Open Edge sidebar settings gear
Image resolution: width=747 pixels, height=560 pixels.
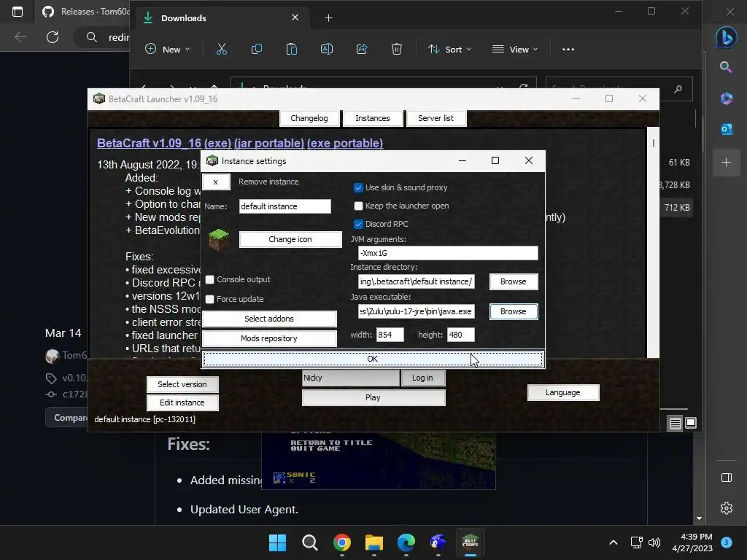point(727,508)
